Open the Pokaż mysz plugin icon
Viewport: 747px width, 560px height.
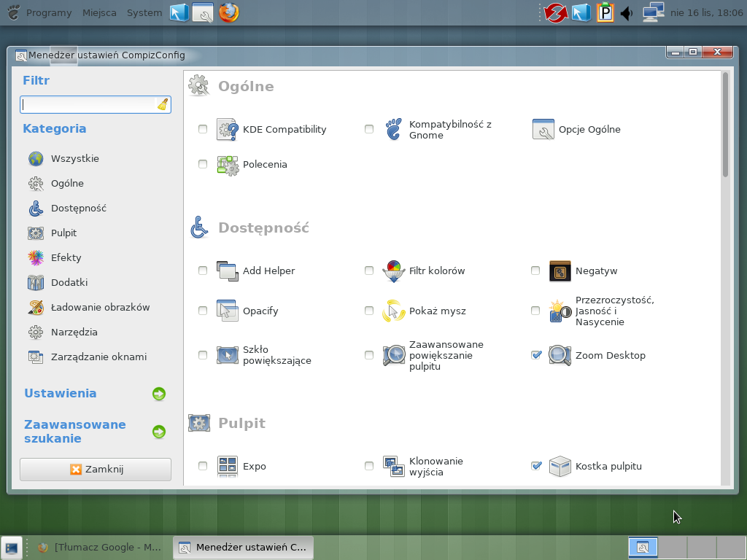393,311
